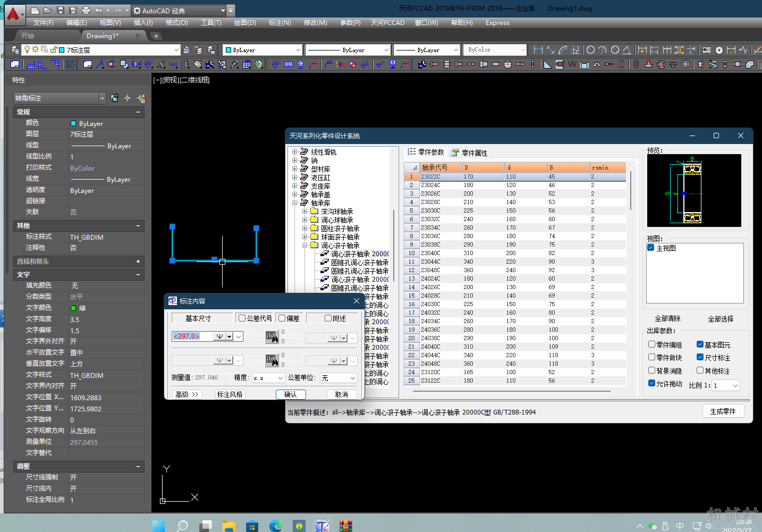This screenshot has width=762, height=532.
Task: Click the 生成零件 button
Action: [723, 411]
